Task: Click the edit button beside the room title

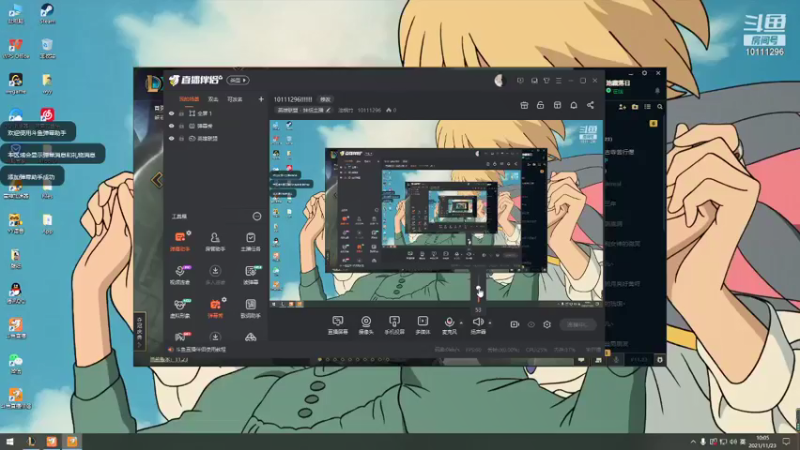Action: pos(325,99)
